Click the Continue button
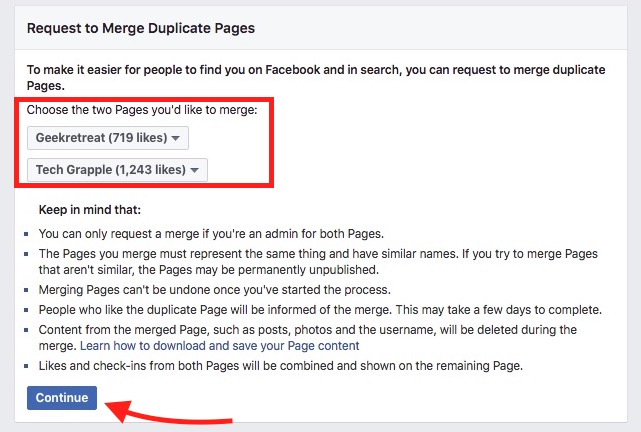This screenshot has width=641, height=432. tap(62, 398)
